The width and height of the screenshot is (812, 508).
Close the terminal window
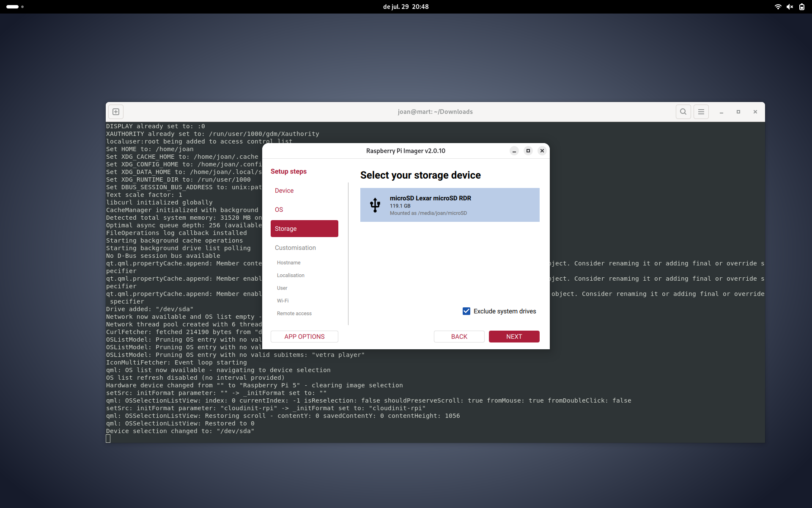coord(755,112)
